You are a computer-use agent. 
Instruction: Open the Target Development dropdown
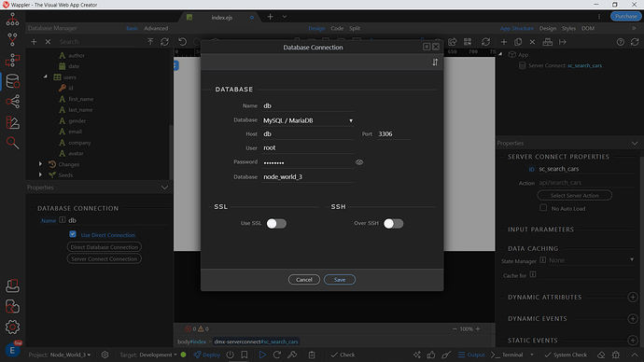[148, 355]
